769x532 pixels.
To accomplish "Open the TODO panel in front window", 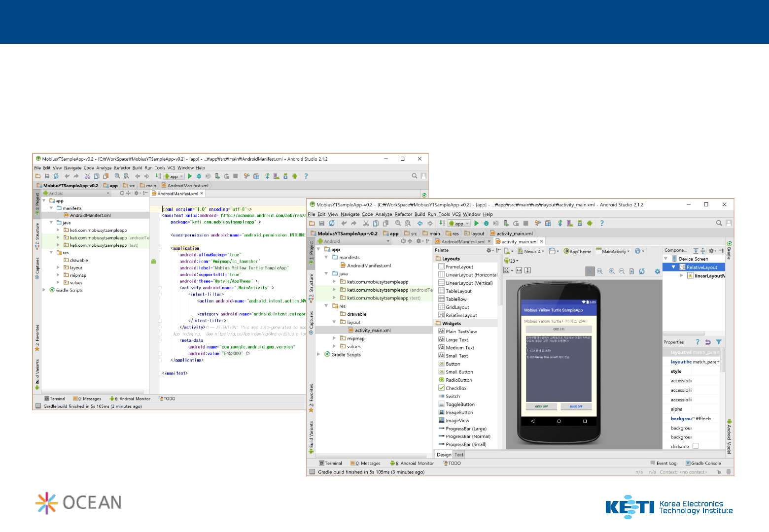I will 452,464.
